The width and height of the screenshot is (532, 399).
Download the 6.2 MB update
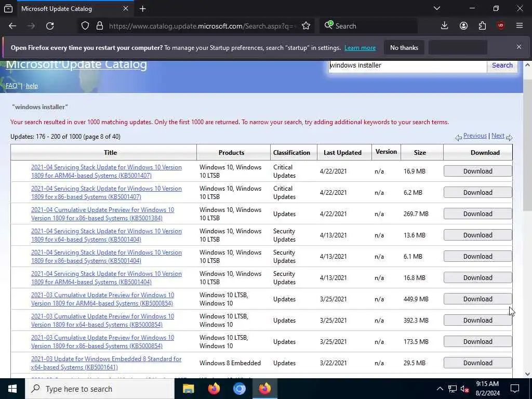pos(478,192)
